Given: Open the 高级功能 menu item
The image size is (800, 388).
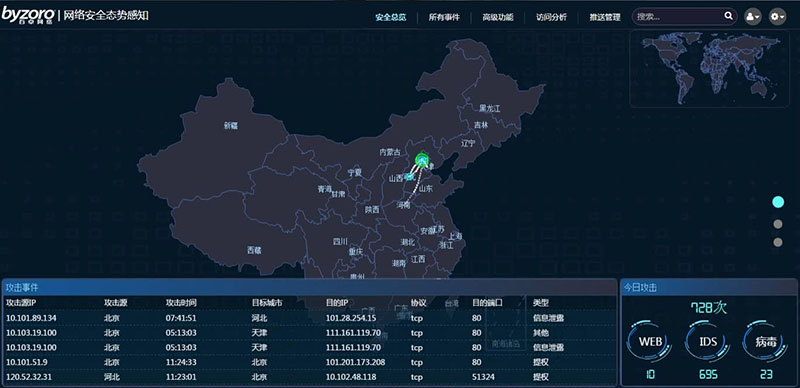Looking at the screenshot, I should pyautogui.click(x=497, y=17).
